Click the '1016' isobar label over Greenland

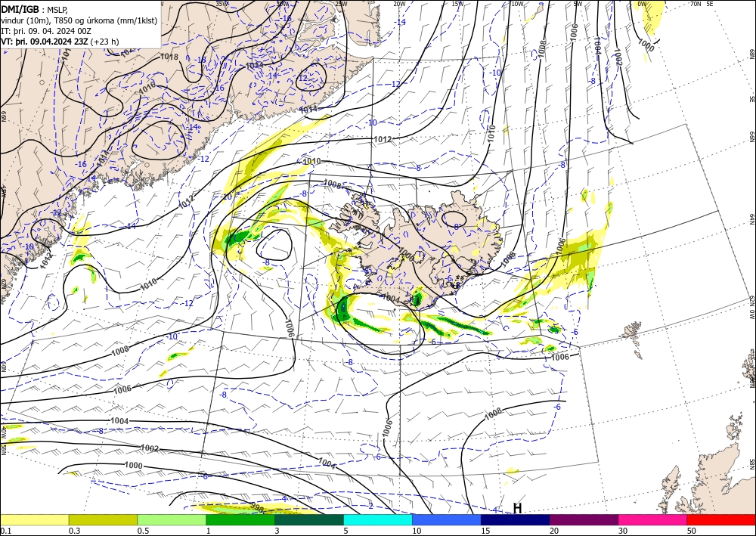(x=147, y=88)
